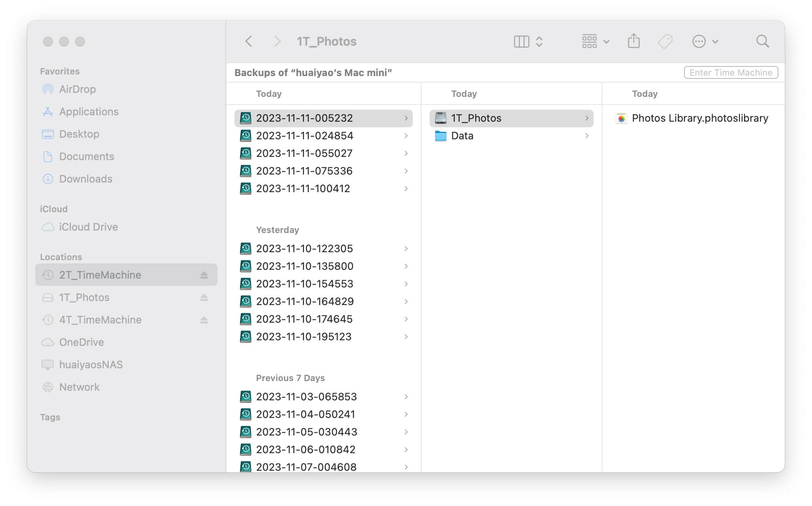Select backup 2023-11-11-075336
Viewport: 812px width, 506px height.
323,171
